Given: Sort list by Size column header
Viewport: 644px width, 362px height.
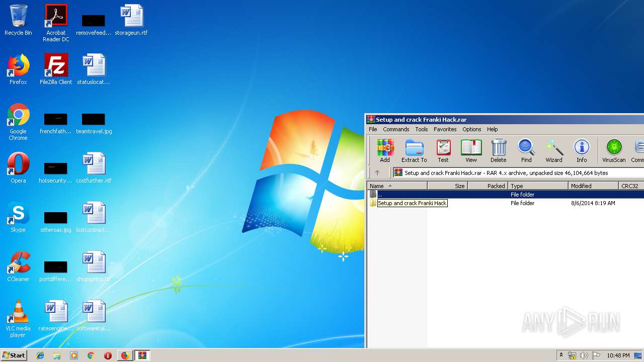Looking at the screenshot, I should (448, 186).
